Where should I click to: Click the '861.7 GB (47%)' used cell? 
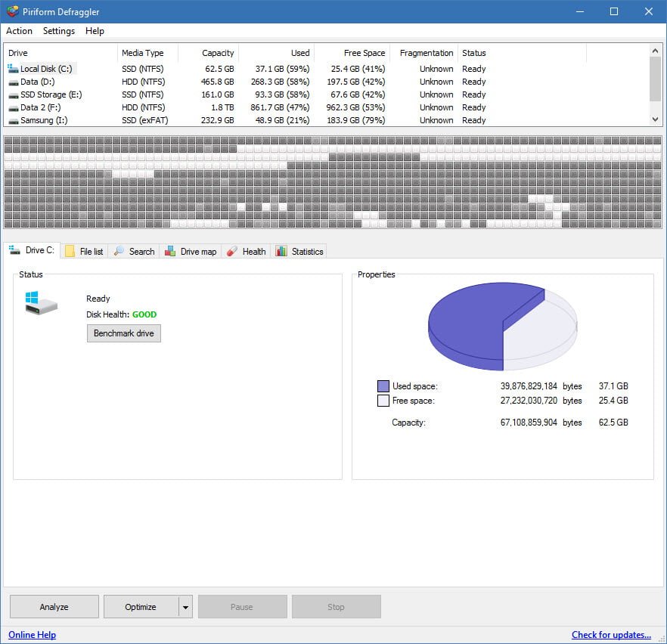pyautogui.click(x=280, y=107)
